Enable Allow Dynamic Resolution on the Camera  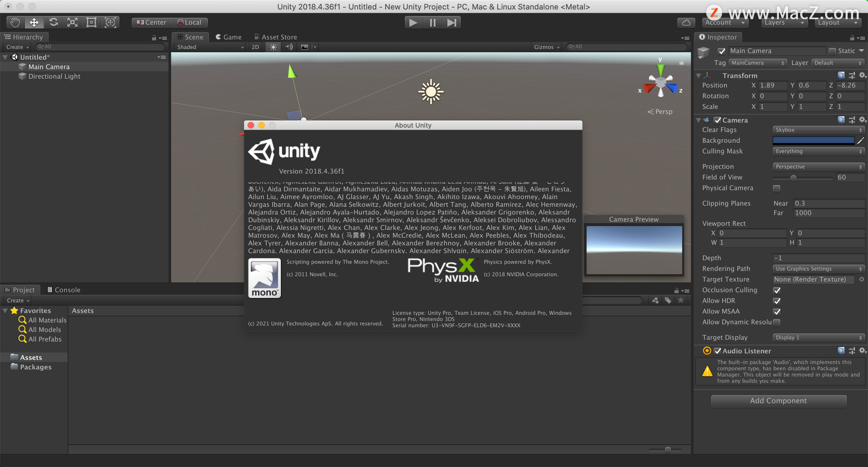[x=777, y=322]
